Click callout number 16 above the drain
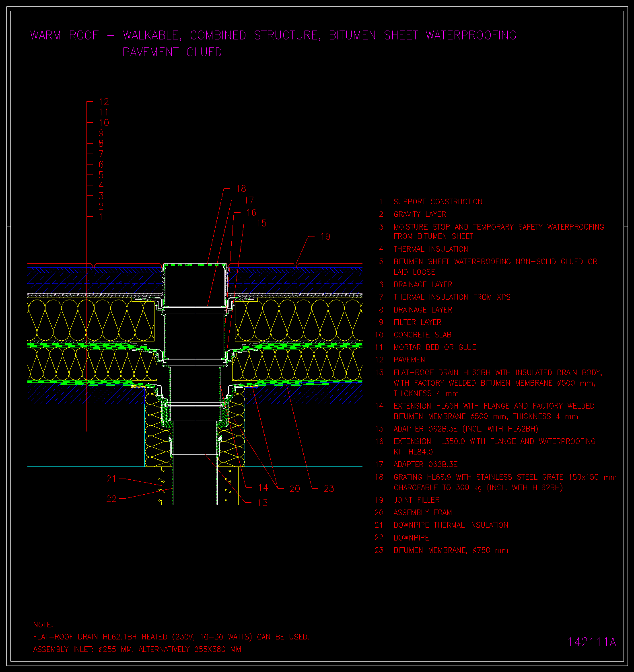This screenshot has width=634, height=672. [251, 212]
